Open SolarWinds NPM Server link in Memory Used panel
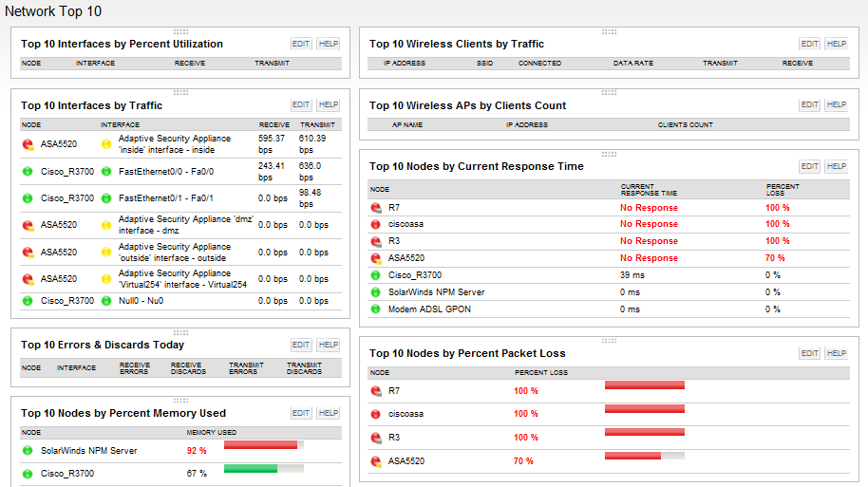The width and height of the screenshot is (868, 487). [88, 451]
